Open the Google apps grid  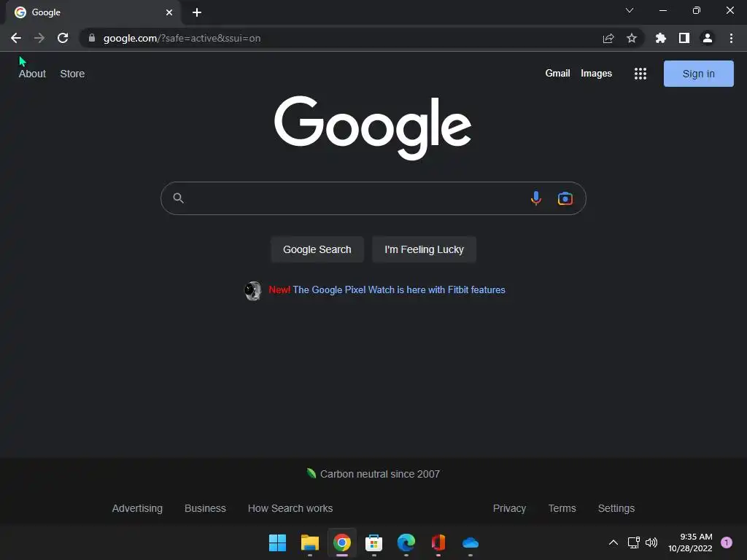click(x=640, y=74)
